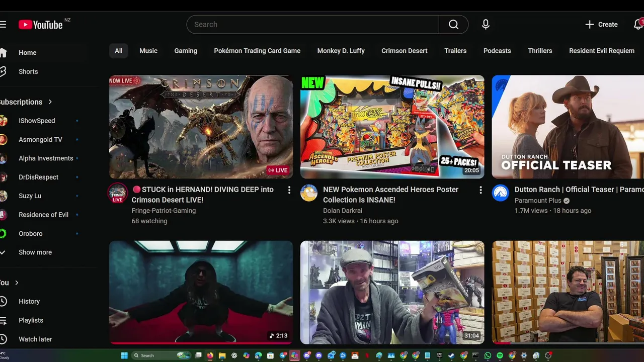The height and width of the screenshot is (362, 644).
Task: Filter by Monkey D. Luffy chip
Action: (341, 51)
